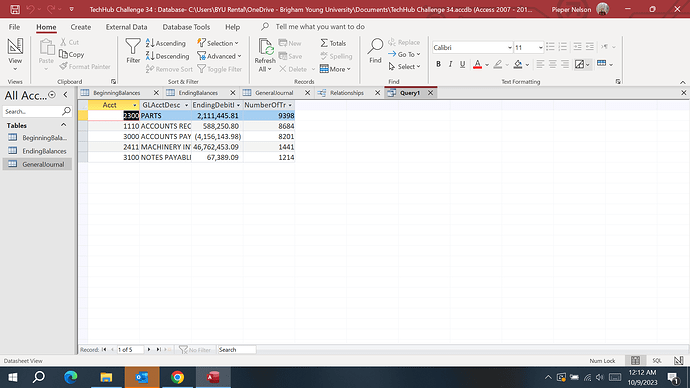
Task: Click the record Search box at bottom
Action: tap(237, 350)
